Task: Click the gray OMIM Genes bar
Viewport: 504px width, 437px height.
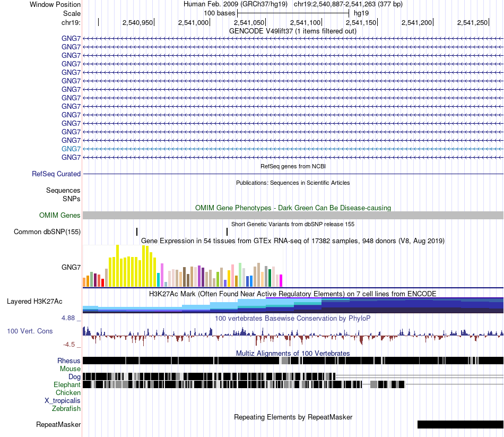Action: pyautogui.click(x=293, y=215)
